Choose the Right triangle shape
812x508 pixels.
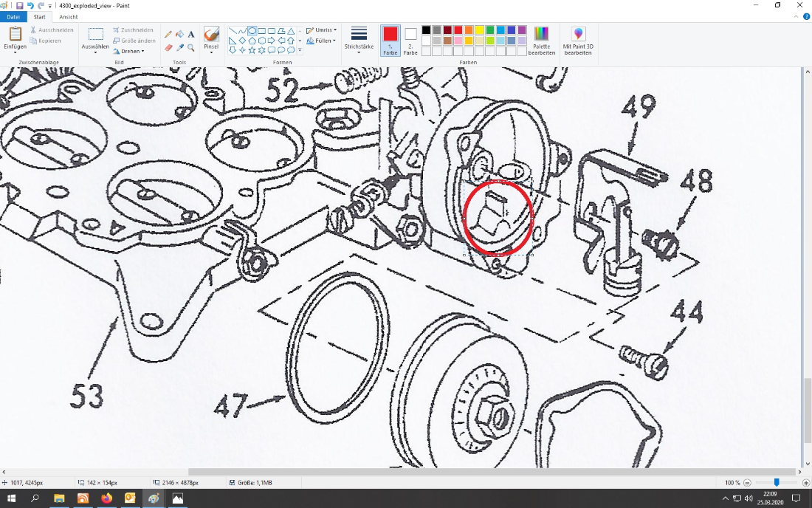point(233,41)
